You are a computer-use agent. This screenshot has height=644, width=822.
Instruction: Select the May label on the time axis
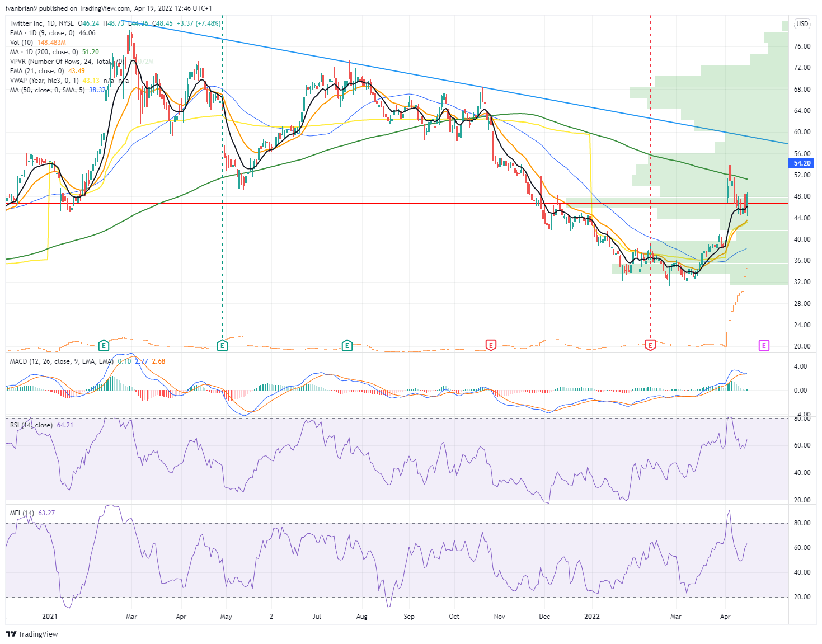pyautogui.click(x=226, y=617)
